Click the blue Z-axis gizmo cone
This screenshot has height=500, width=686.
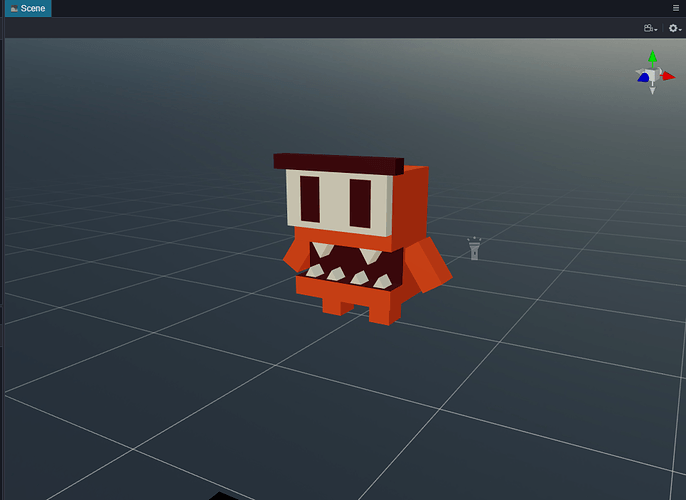tap(644, 78)
